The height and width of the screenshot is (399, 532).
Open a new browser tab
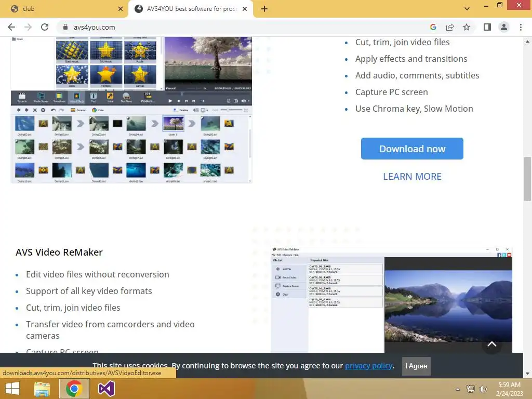264,9
